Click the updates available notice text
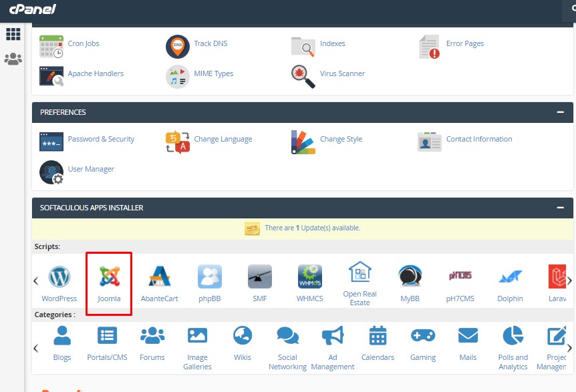This screenshot has height=392, width=576. point(313,228)
